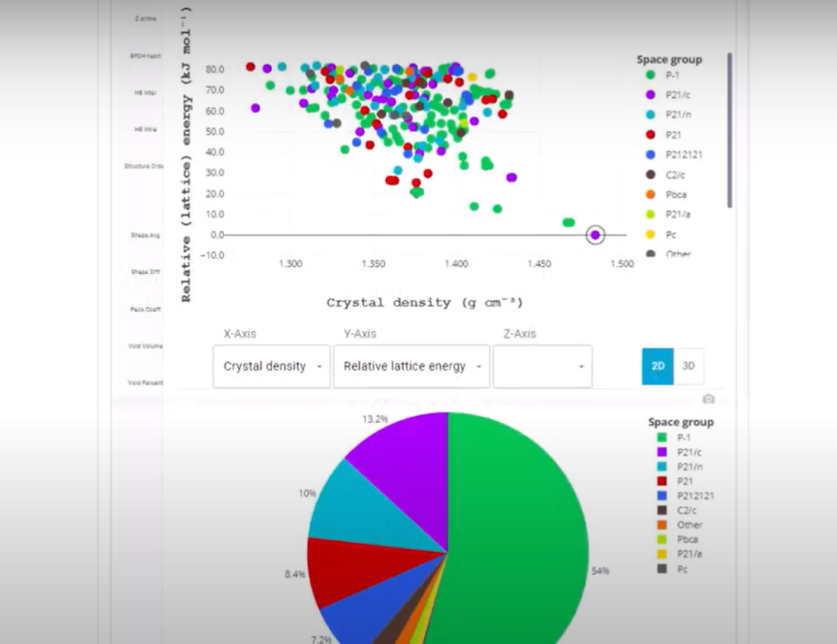
Task: Click the scatter plot Space group legend title
Action: click(x=669, y=59)
